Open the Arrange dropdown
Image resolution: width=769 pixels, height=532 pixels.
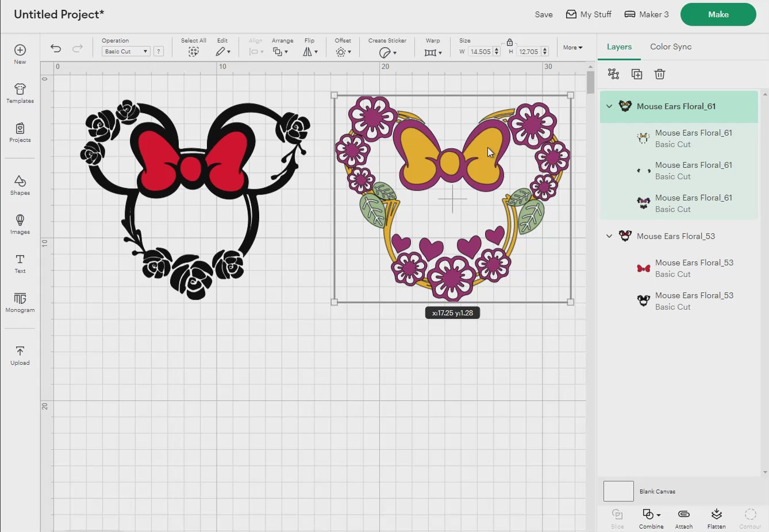[280, 52]
